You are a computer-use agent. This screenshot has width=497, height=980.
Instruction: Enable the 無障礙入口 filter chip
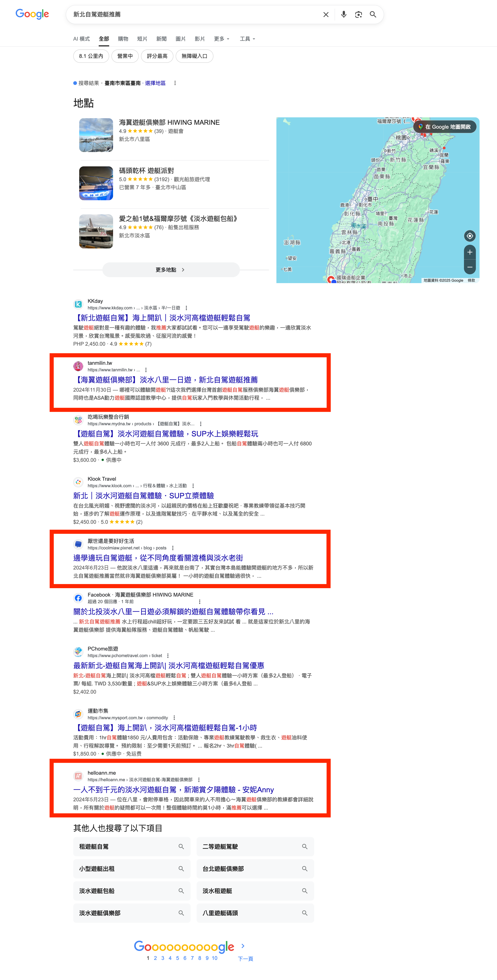[194, 56]
